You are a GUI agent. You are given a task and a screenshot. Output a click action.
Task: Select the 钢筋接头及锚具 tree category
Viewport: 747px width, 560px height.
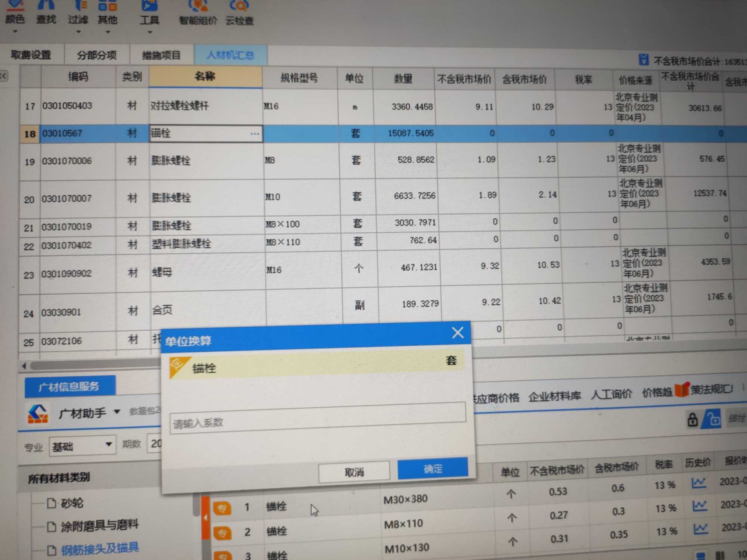100,548
